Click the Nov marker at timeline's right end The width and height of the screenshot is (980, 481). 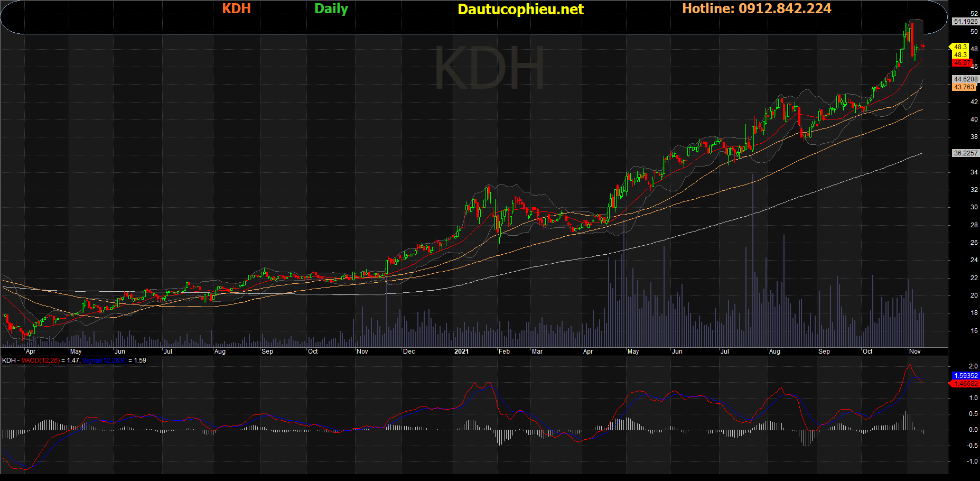[914, 351]
